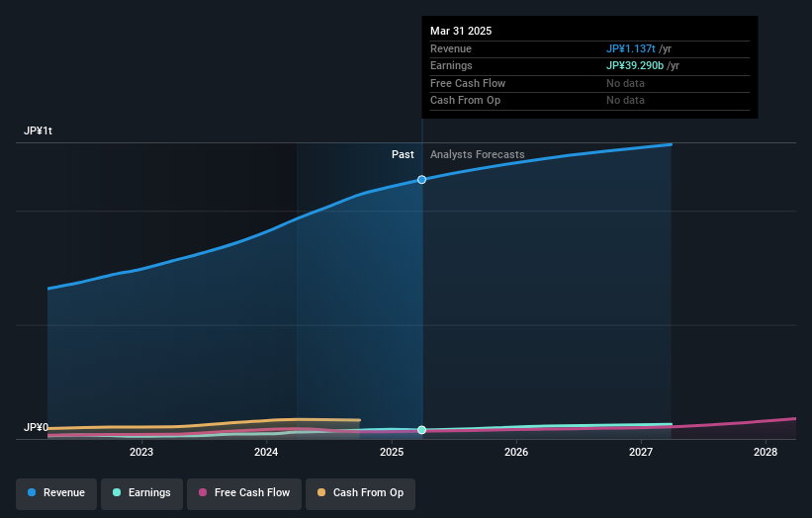Viewport: 812px width, 518px height.
Task: Click 'No data' in the Cash From Op row
Action: [626, 101]
